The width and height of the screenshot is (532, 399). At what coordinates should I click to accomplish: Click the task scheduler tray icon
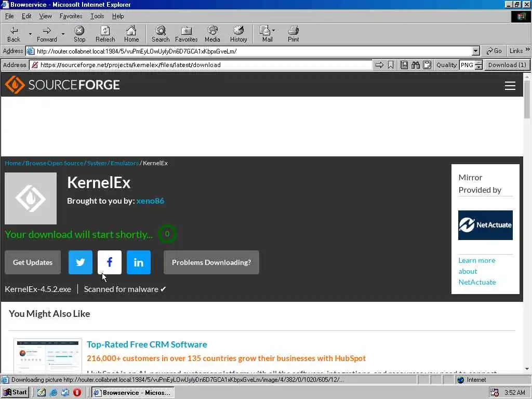click(495, 393)
